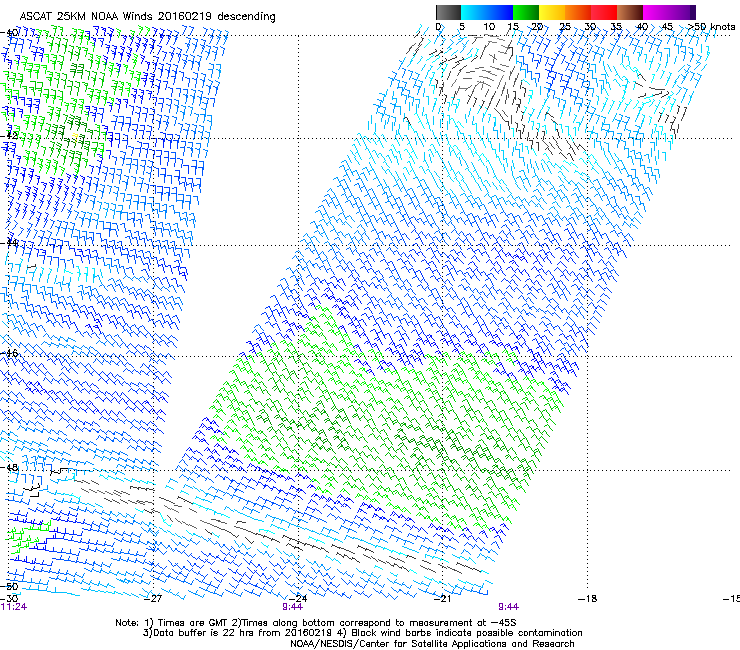Image resolution: width=740 pixels, height=650 pixels.
Task: Click the "-27" longitude label
Action: coord(153,599)
